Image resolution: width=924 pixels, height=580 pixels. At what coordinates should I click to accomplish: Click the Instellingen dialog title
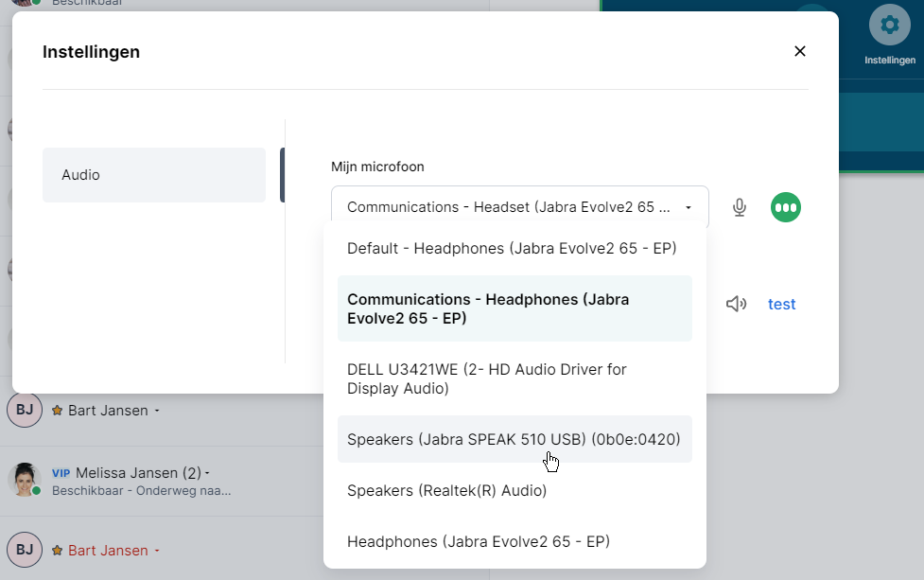(92, 52)
